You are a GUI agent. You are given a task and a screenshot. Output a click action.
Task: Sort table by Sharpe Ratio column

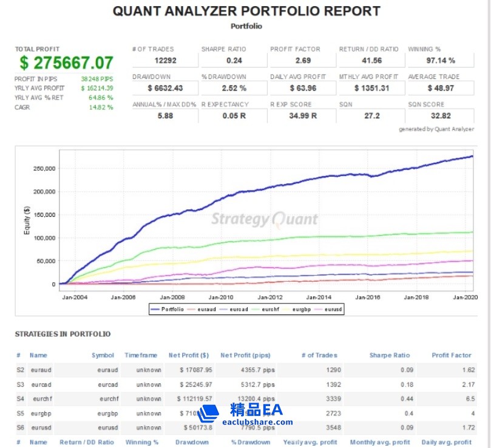(x=389, y=355)
